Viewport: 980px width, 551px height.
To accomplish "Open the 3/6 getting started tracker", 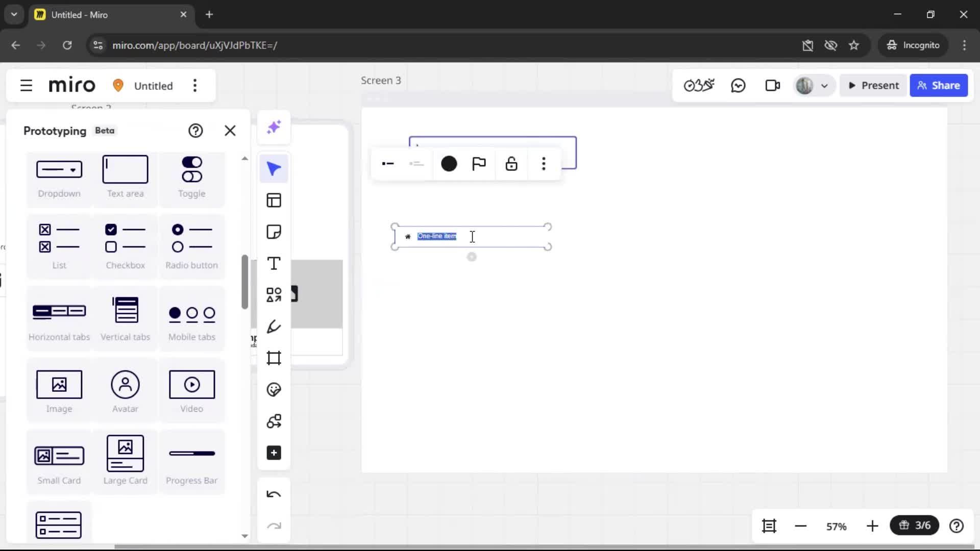I will [915, 525].
